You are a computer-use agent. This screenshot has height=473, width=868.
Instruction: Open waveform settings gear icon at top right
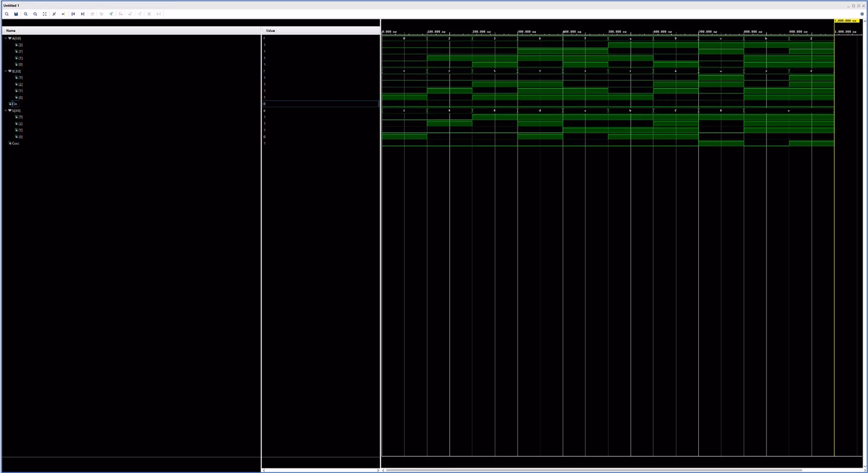(862, 14)
